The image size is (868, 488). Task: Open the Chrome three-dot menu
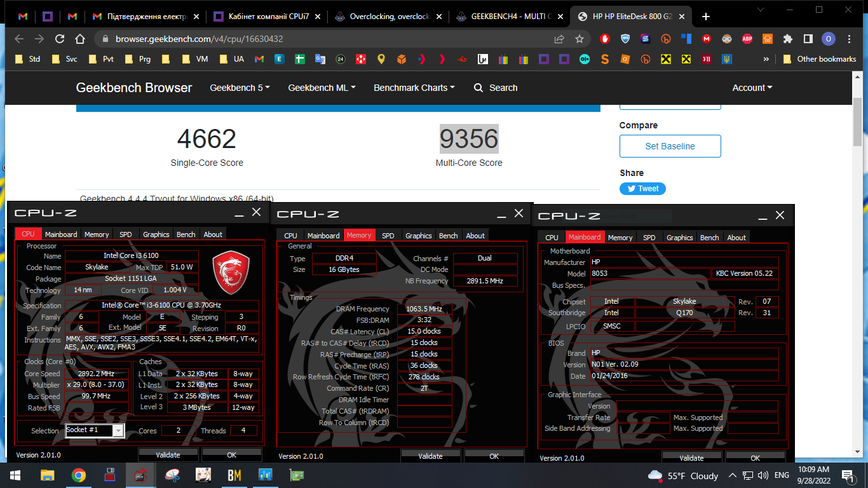(848, 39)
